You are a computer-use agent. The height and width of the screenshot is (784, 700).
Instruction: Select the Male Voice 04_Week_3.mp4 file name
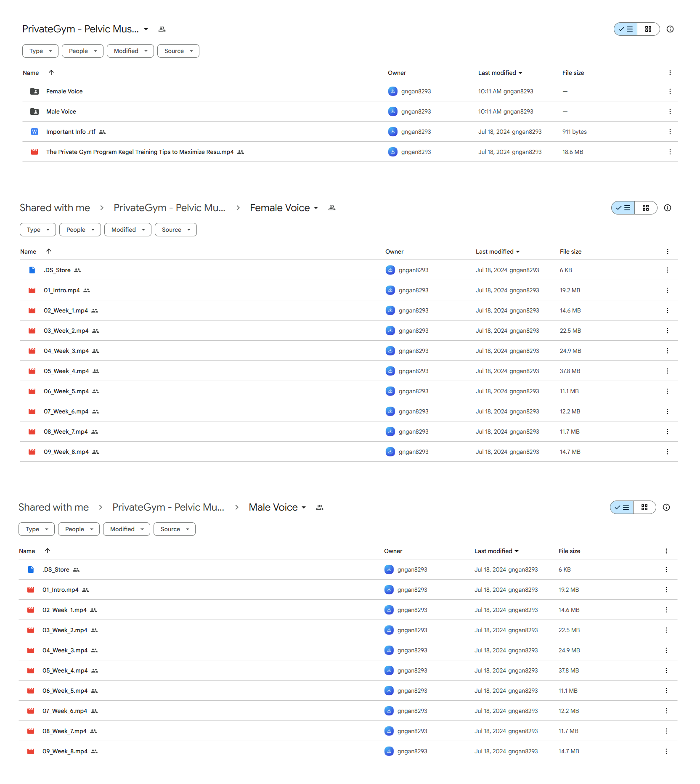[x=65, y=650]
